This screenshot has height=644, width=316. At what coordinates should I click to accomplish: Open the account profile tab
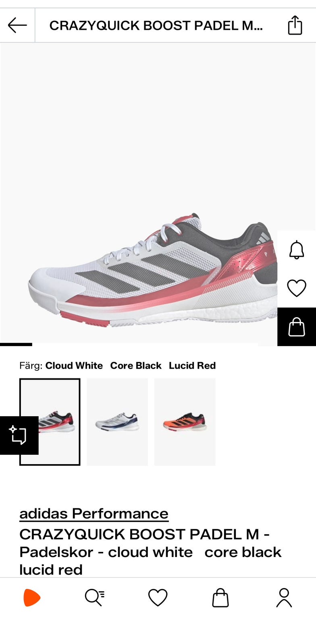click(284, 597)
